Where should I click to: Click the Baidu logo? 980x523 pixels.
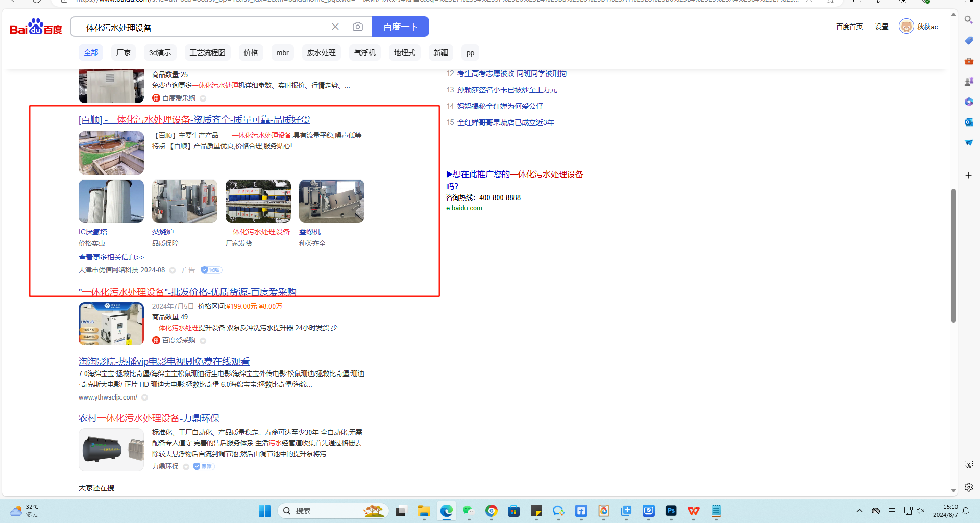pyautogui.click(x=36, y=27)
